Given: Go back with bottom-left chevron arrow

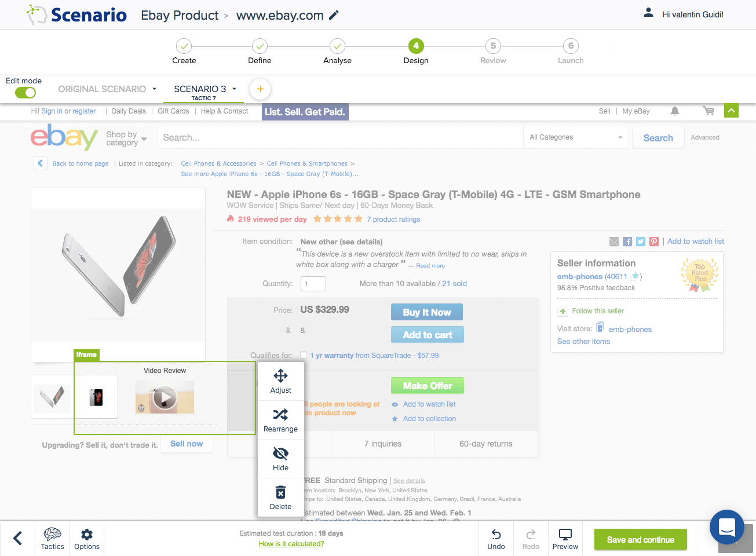Looking at the screenshot, I should pyautogui.click(x=18, y=538).
